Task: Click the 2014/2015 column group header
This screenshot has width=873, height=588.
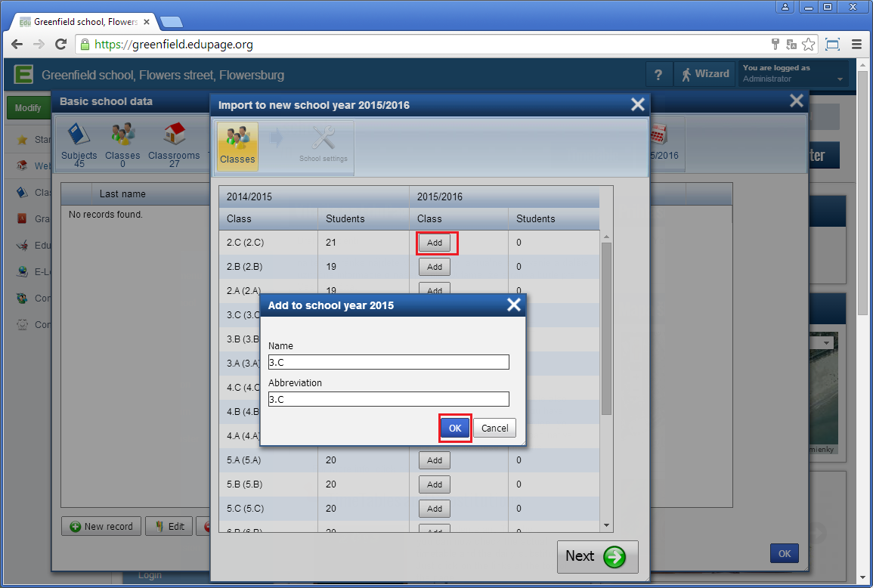Action: 314,197
